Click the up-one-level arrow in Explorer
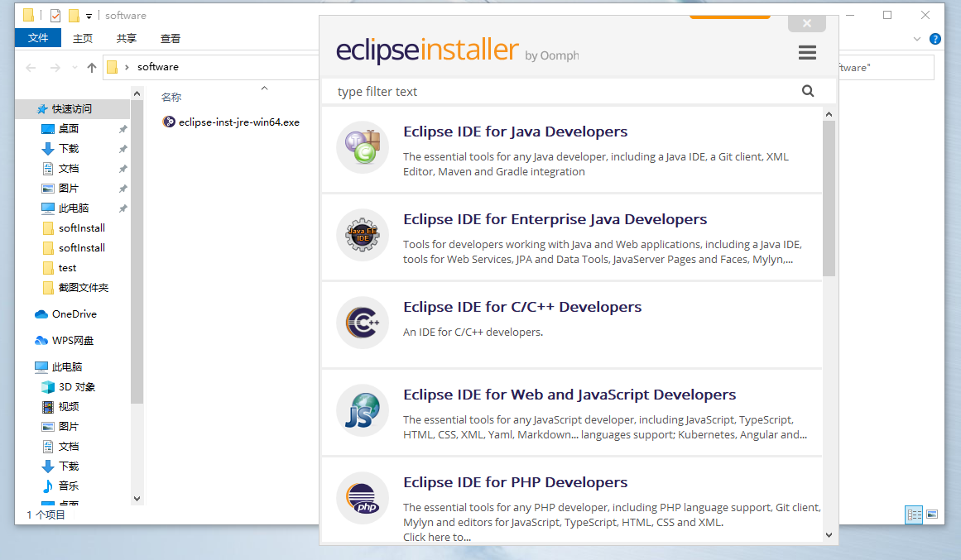The image size is (961, 560). [92, 67]
